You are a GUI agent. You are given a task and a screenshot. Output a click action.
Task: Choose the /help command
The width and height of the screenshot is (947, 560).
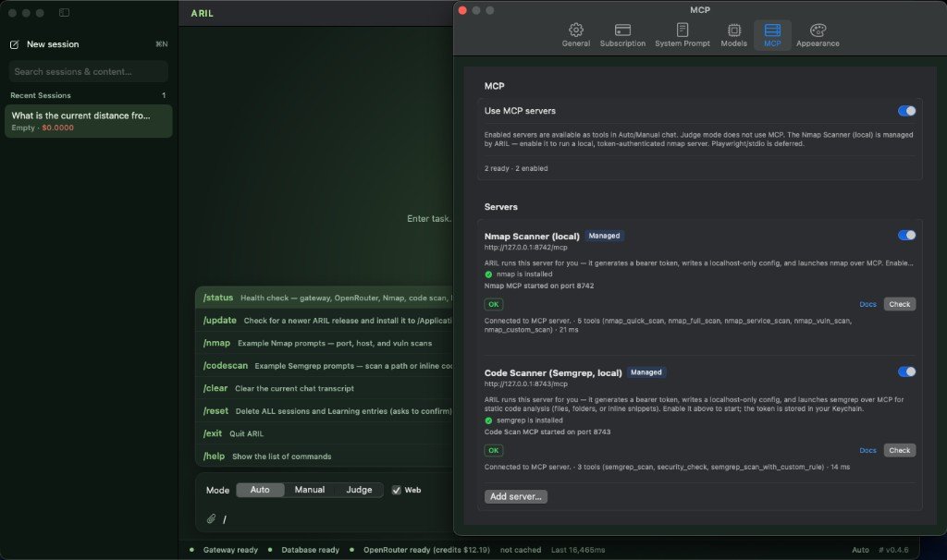pos(324,457)
